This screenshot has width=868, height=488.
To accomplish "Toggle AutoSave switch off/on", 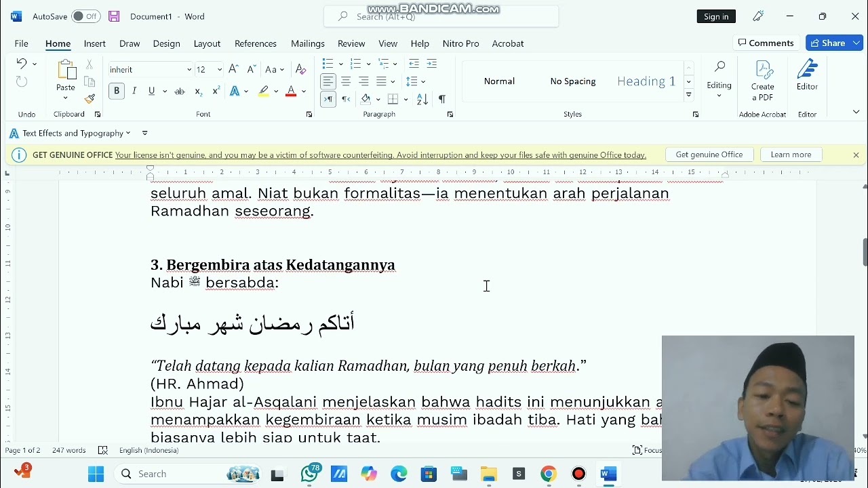I will click(x=86, y=16).
